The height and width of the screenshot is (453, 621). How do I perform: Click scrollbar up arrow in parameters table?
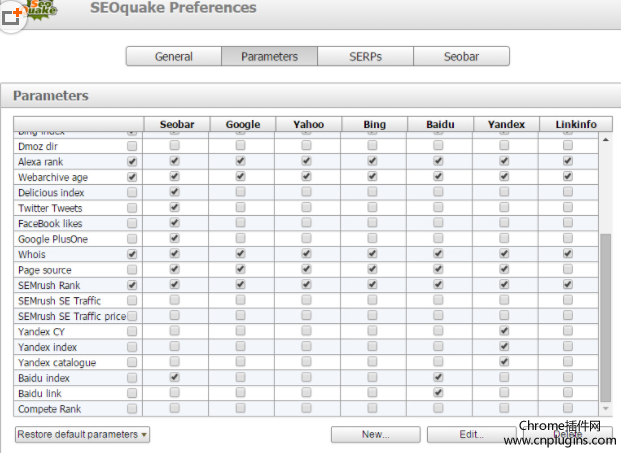606,140
